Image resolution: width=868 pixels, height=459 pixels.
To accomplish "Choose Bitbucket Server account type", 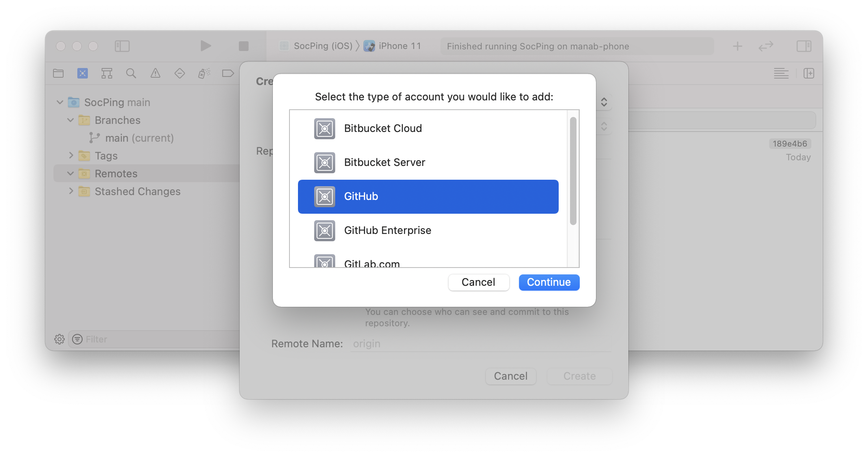I will tap(428, 162).
